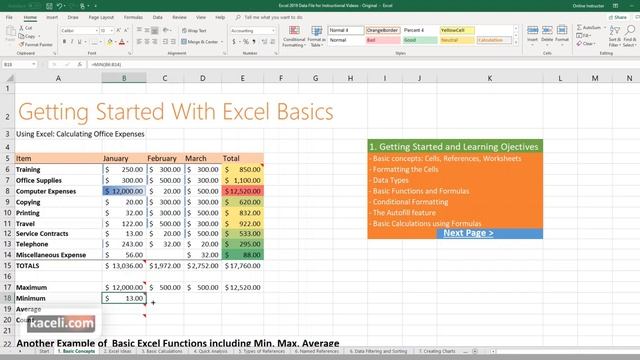Click the Save icon in the title bar
Viewport: 640px width, 360px height.
coord(49,6)
